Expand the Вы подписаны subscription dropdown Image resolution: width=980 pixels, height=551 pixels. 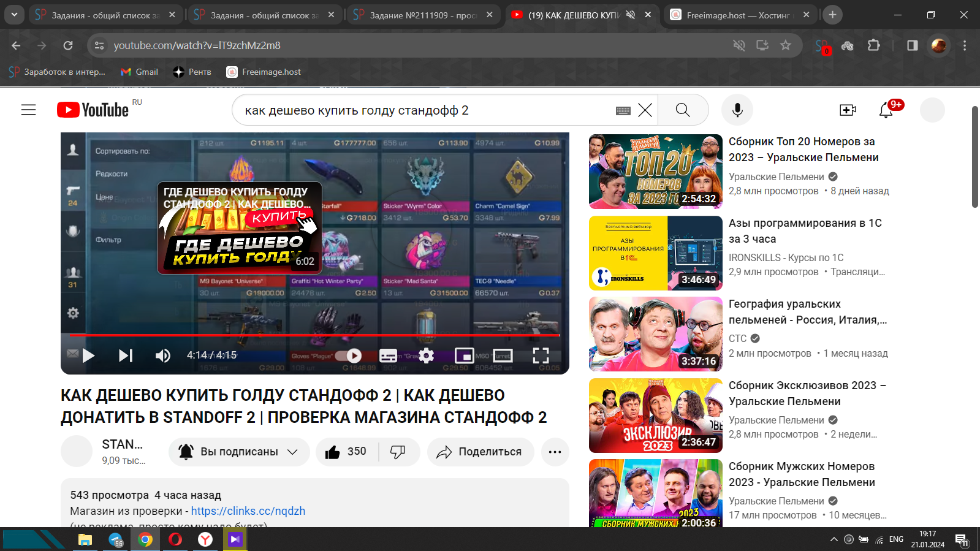238,452
